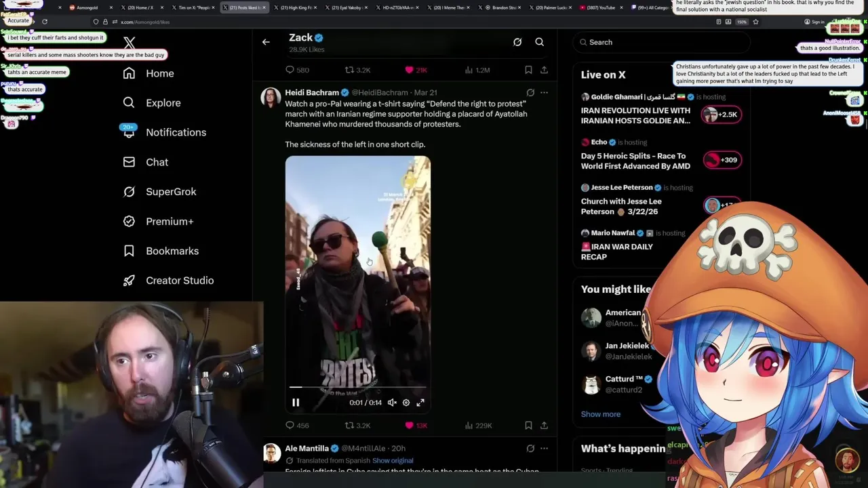Switch to the Palmer Luckey tab
This screenshot has width=868, height=488.
[x=551, y=7]
